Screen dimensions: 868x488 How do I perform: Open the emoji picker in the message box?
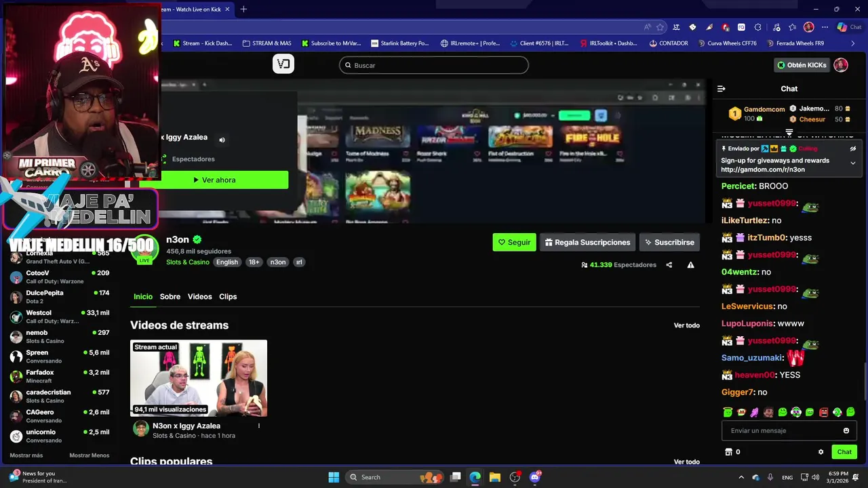[x=846, y=430]
